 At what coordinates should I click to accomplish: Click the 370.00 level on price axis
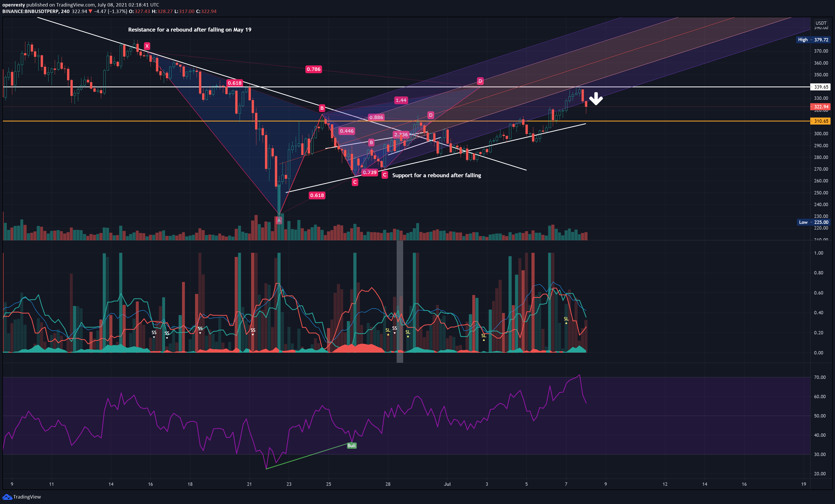click(x=821, y=51)
